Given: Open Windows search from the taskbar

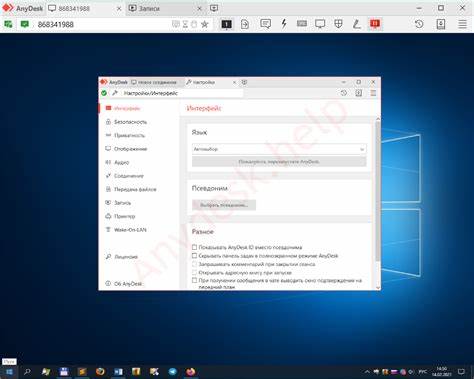Looking at the screenshot, I should click(27, 372).
